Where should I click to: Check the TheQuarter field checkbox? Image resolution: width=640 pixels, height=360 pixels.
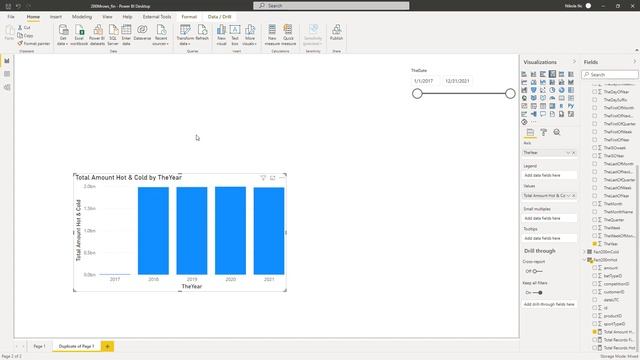coord(595,220)
